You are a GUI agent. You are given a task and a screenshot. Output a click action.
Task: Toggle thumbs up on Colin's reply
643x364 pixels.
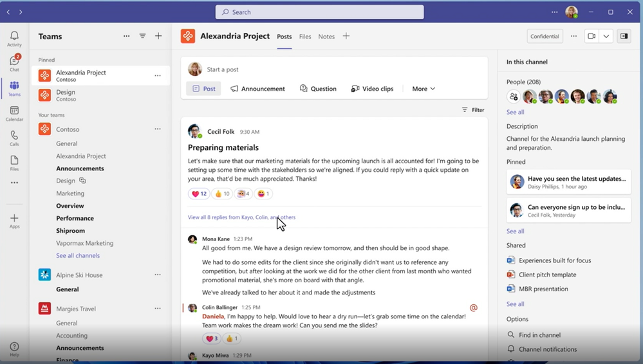pos(232,338)
